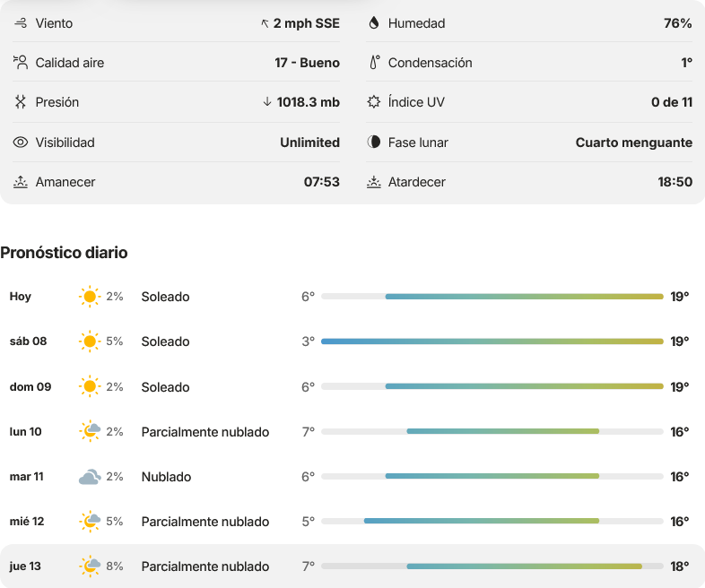Image resolution: width=705 pixels, height=588 pixels.
Task: Select the sáb 08 day label
Action: coord(28,342)
